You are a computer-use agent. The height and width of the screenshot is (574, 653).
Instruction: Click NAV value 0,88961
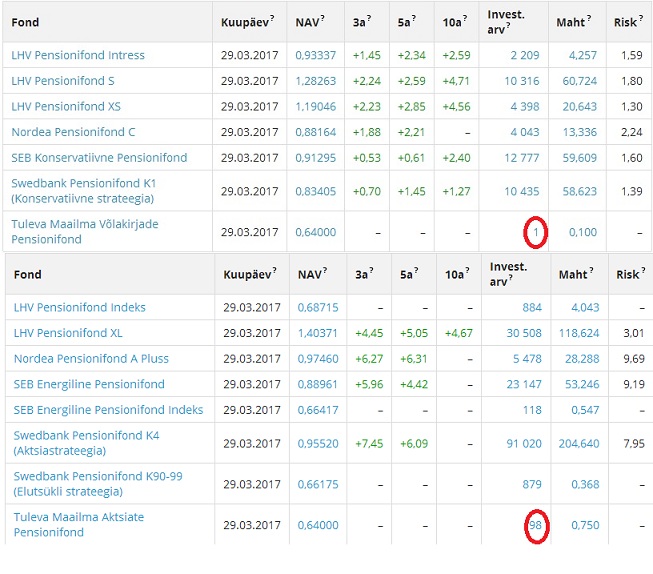[318, 384]
